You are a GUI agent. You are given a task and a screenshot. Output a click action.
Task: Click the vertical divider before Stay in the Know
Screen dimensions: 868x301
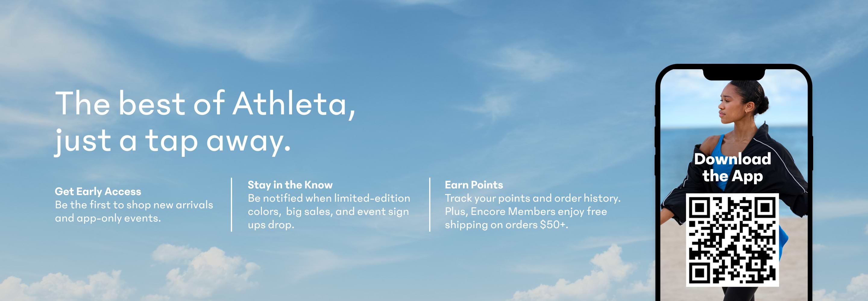point(231,205)
